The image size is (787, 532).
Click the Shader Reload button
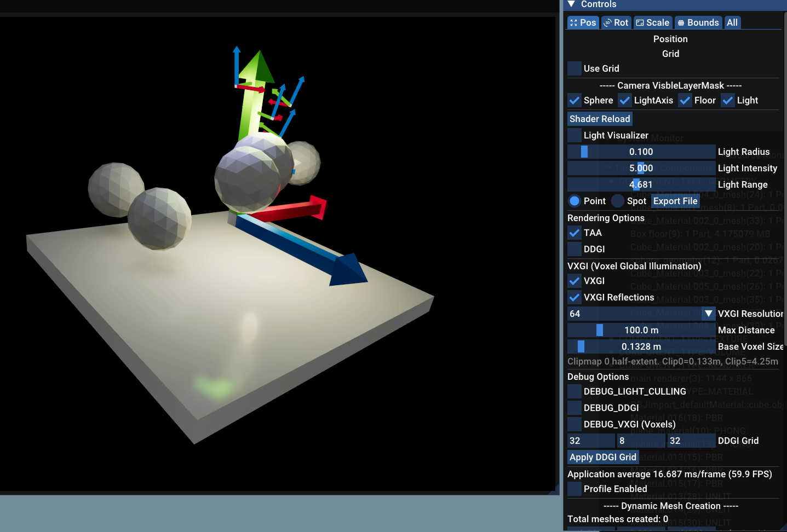coord(600,119)
